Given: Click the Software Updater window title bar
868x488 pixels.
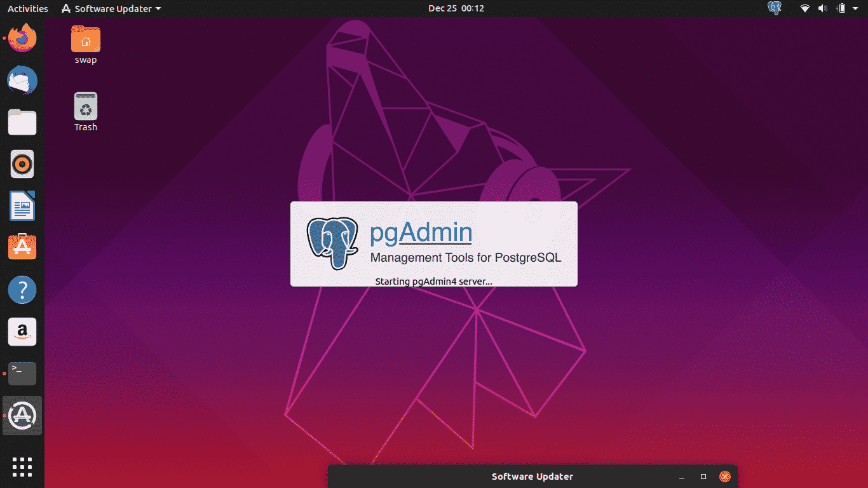Looking at the screenshot, I should tap(532, 477).
